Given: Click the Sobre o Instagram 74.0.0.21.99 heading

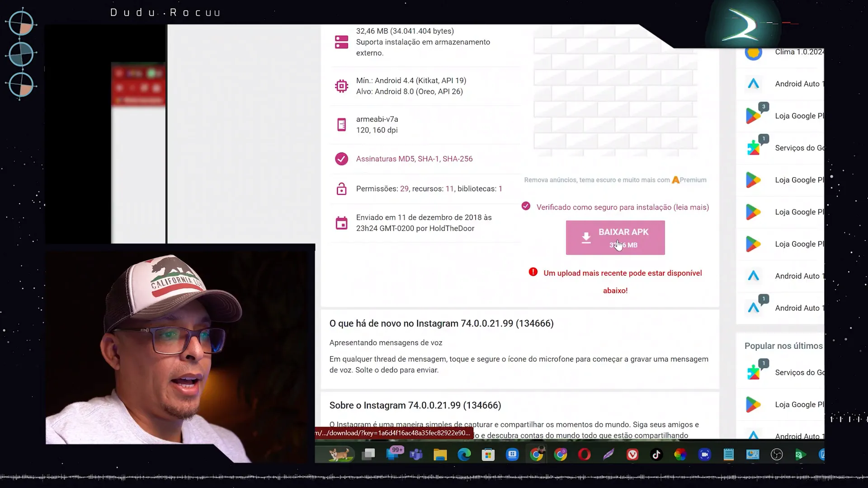Looking at the screenshot, I should tap(415, 405).
